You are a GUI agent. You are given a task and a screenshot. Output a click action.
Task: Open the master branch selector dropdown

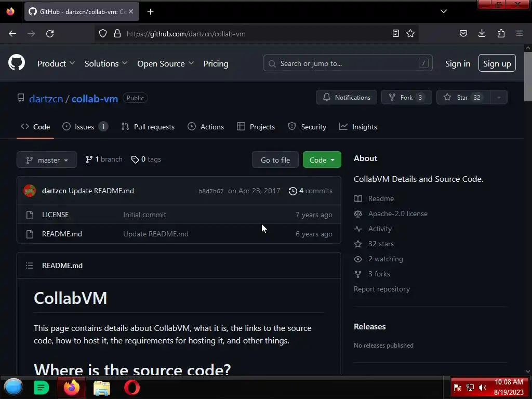coord(47,160)
